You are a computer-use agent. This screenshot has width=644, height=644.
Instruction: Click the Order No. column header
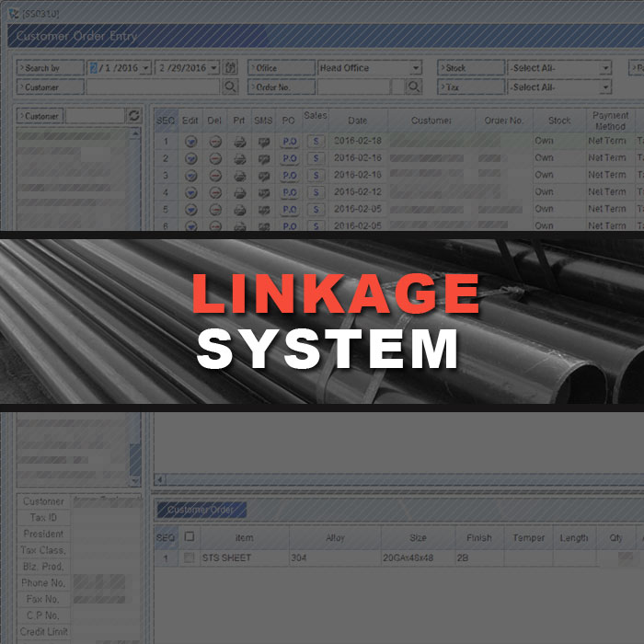503,121
